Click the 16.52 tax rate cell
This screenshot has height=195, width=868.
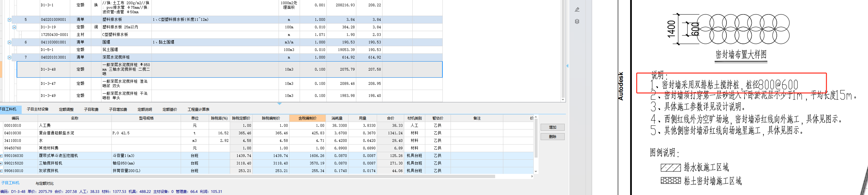click(219, 133)
